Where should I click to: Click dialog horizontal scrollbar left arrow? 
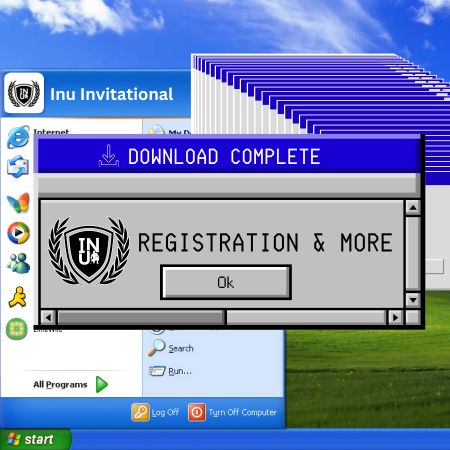pyautogui.click(x=48, y=317)
